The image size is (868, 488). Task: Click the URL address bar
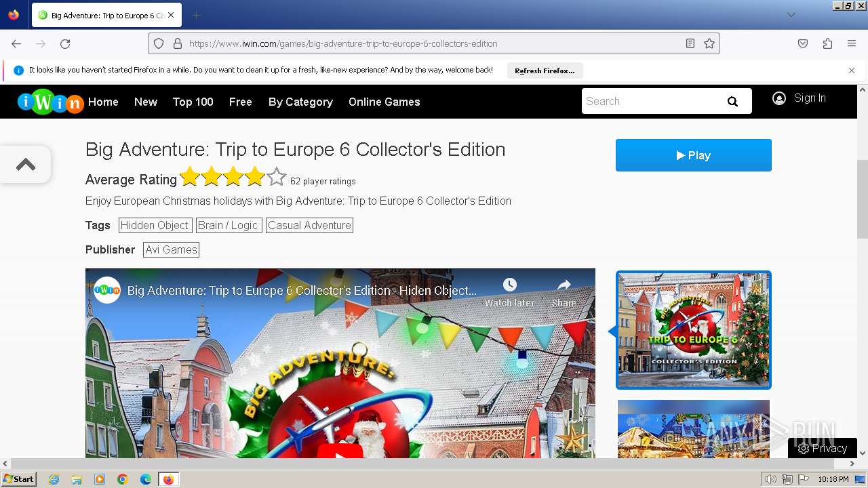(x=434, y=43)
